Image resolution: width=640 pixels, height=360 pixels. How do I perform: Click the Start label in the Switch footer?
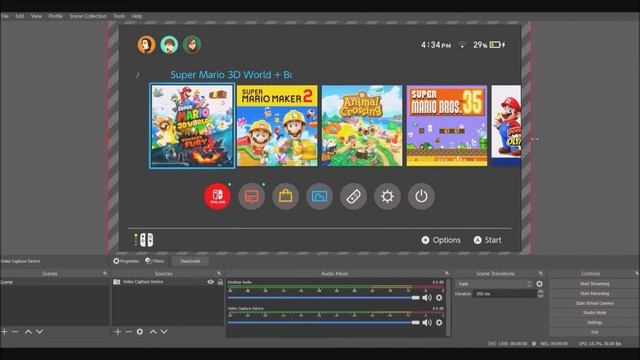click(493, 240)
